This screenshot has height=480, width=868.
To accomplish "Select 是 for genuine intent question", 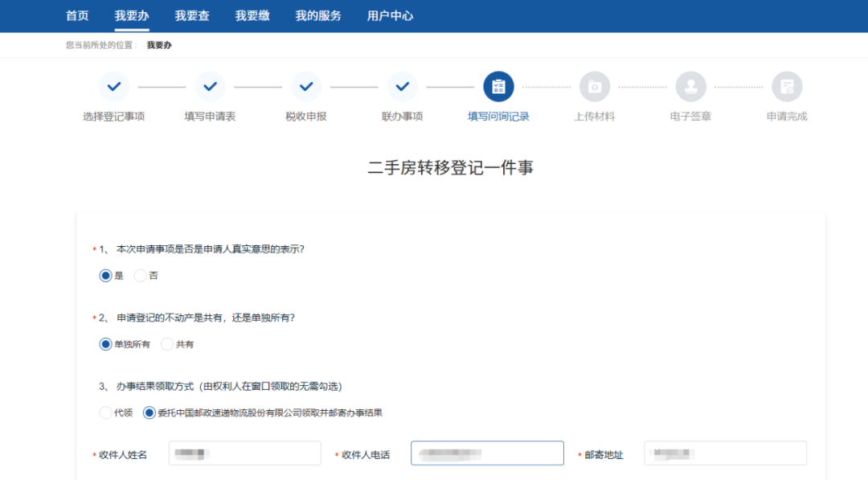I will 105,276.
